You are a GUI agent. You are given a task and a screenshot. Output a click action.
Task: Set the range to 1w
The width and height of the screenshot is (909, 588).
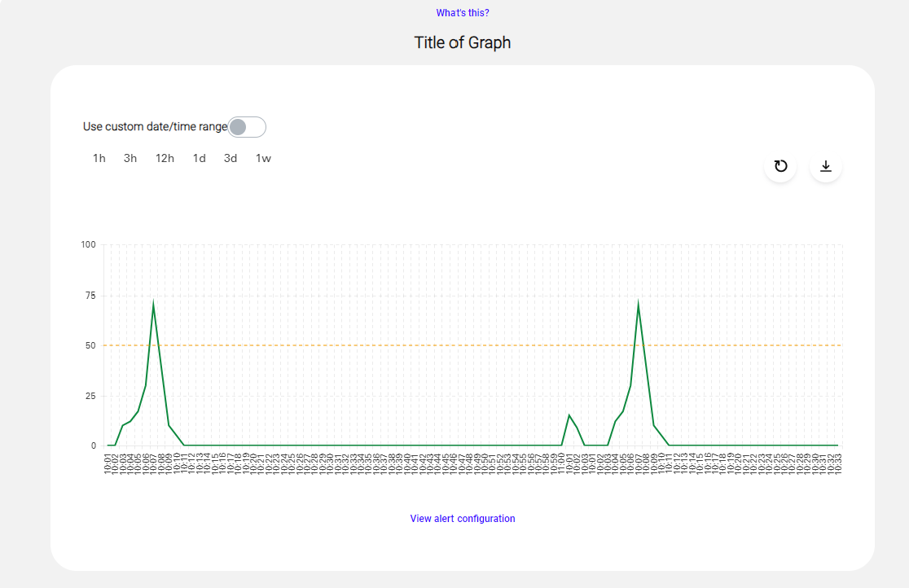pos(263,158)
